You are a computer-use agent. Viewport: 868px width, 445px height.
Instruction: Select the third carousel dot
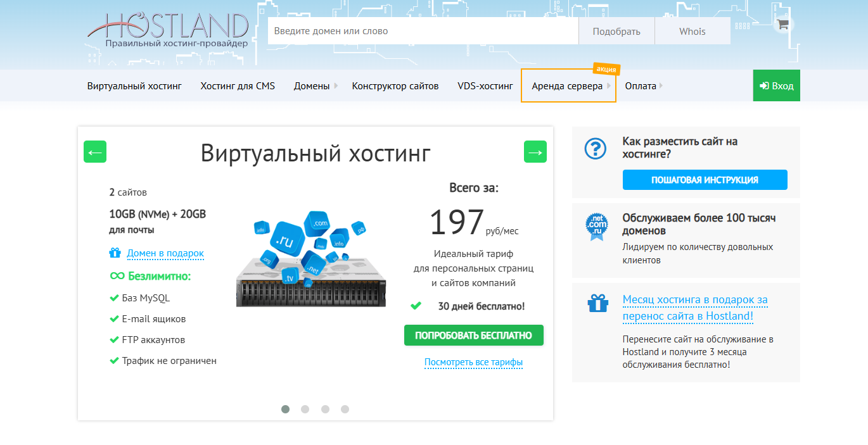pos(325,409)
